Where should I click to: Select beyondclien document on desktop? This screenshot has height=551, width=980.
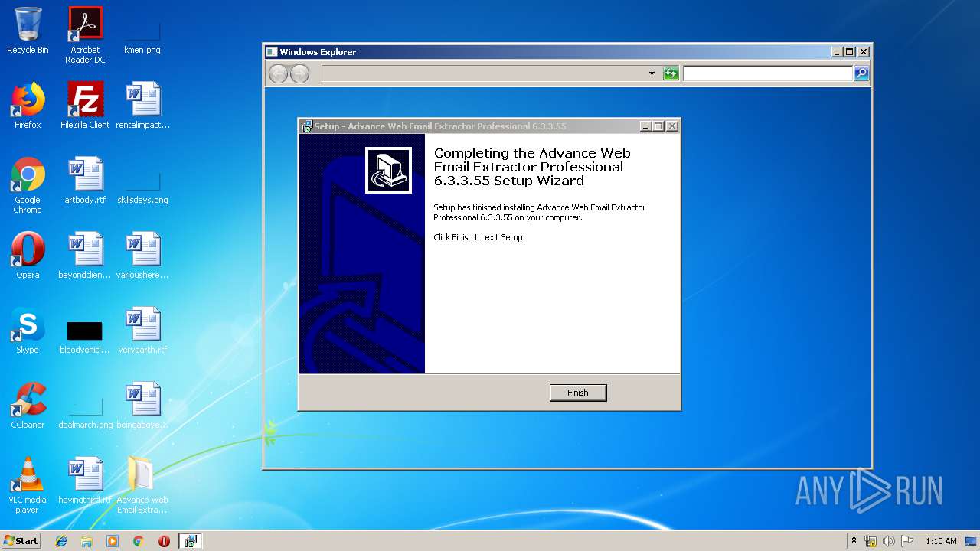[x=85, y=256]
